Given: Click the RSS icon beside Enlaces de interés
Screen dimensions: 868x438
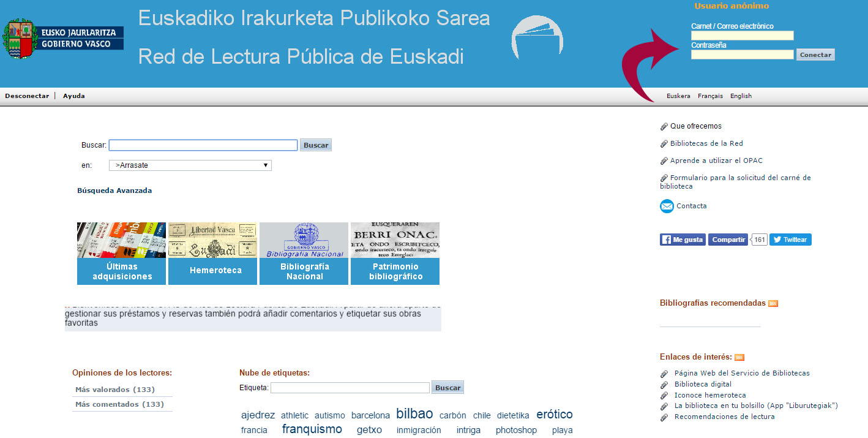Looking at the screenshot, I should 739,357.
